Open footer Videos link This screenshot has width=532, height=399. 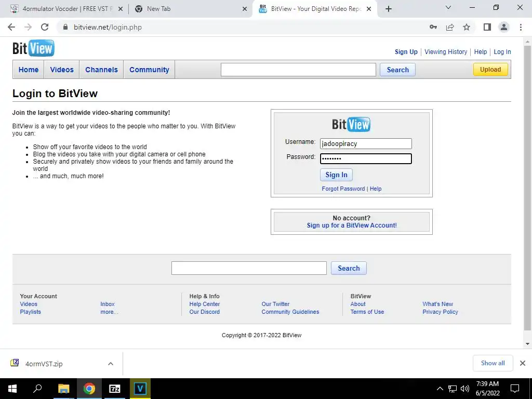tap(29, 304)
